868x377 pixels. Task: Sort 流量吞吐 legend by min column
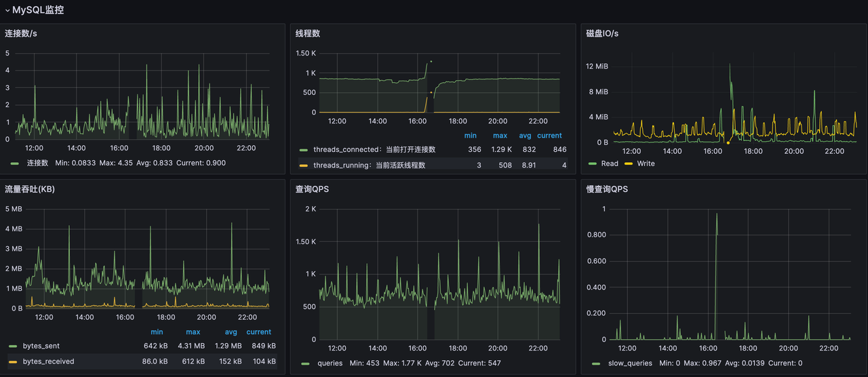pyautogui.click(x=157, y=332)
